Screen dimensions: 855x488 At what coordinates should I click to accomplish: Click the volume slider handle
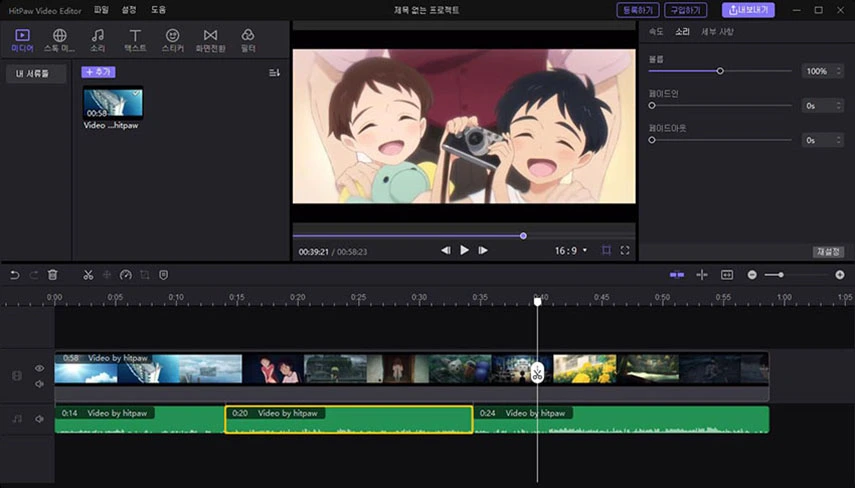pyautogui.click(x=720, y=71)
